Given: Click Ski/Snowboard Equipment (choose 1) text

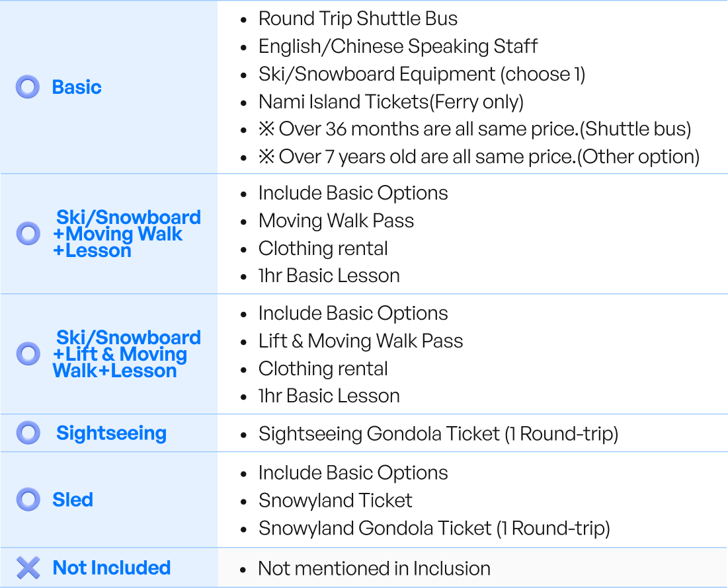Looking at the screenshot, I should point(422,74).
